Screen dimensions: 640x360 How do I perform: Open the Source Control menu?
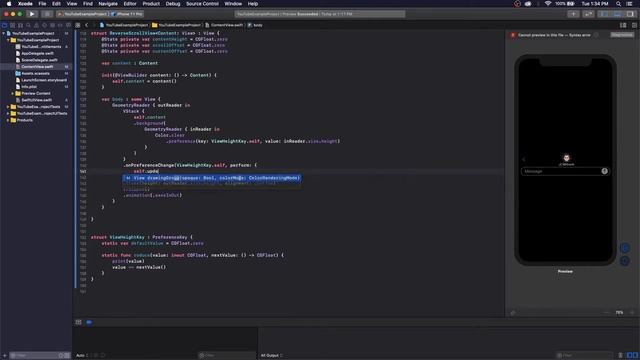[202, 4]
